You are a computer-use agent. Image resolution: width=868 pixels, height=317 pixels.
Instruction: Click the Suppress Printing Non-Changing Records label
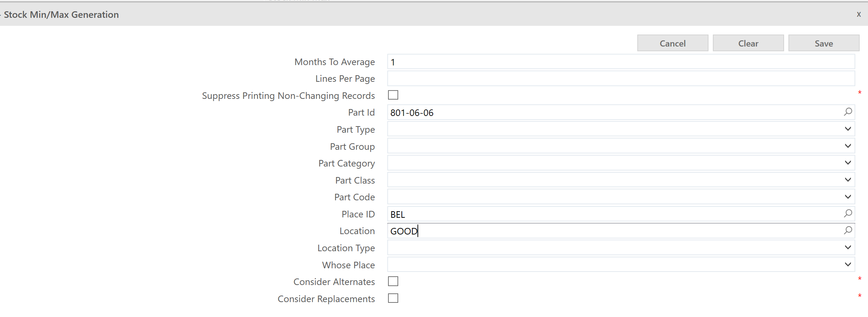(x=288, y=96)
